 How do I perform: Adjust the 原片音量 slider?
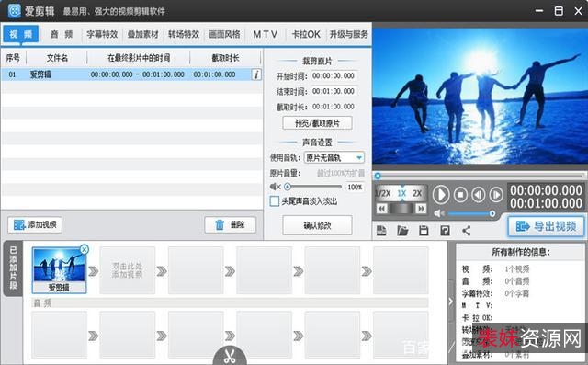pyautogui.click(x=314, y=187)
